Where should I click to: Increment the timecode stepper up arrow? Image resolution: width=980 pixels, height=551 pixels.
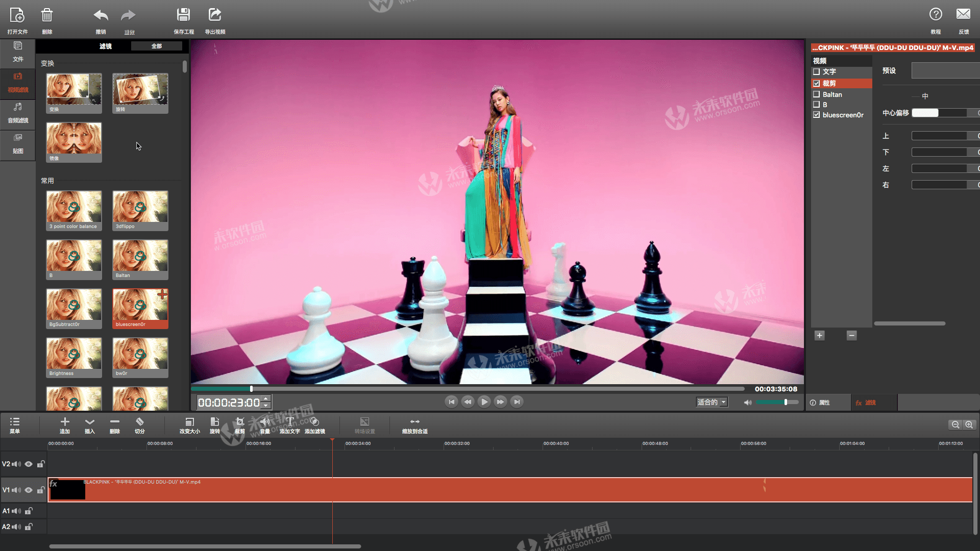tap(266, 399)
